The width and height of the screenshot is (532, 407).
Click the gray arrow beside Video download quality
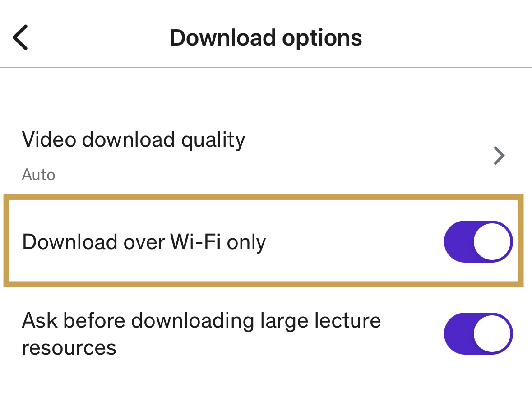(x=499, y=156)
